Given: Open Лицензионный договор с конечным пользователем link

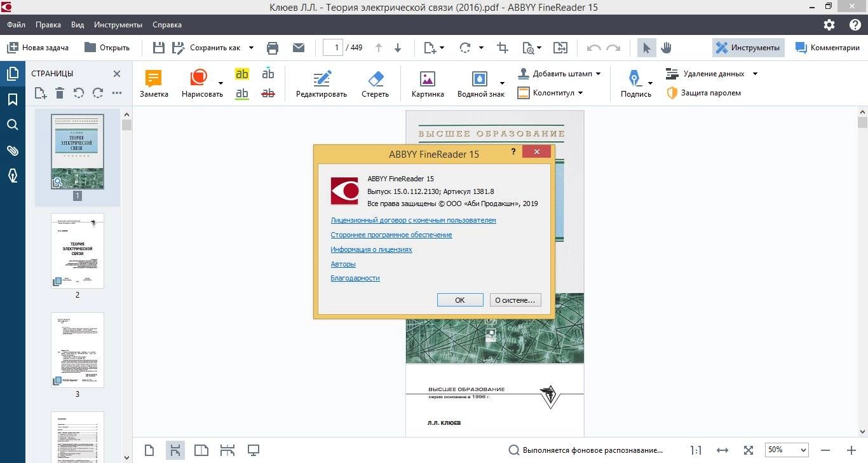Looking at the screenshot, I should 413,220.
